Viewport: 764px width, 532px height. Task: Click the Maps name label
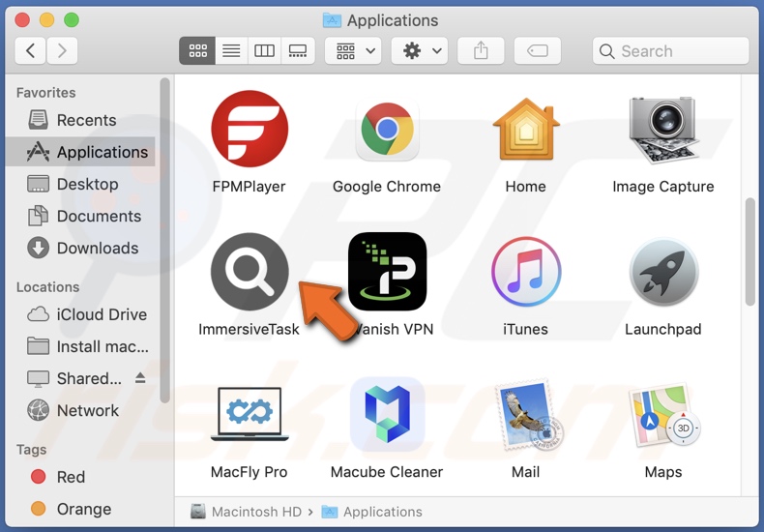pyautogui.click(x=663, y=472)
